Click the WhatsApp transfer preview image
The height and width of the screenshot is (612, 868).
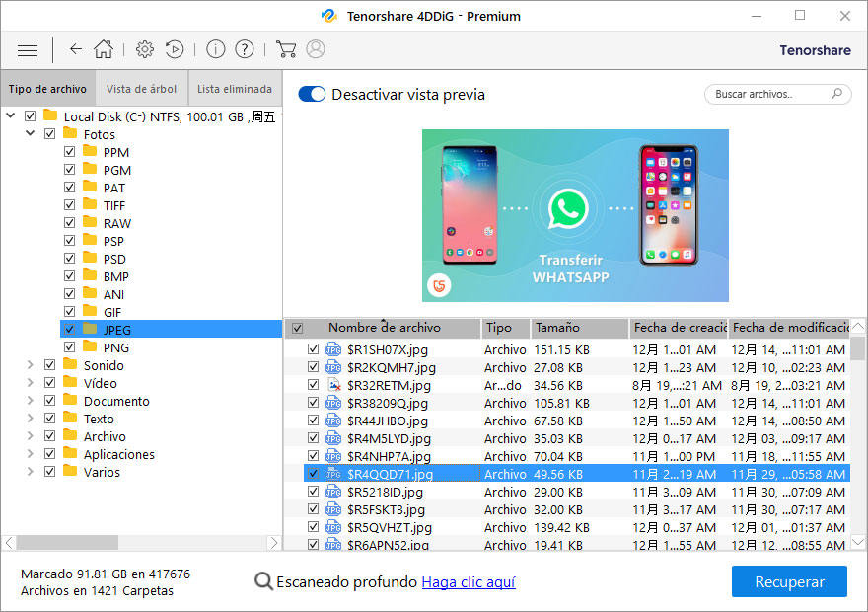(575, 215)
